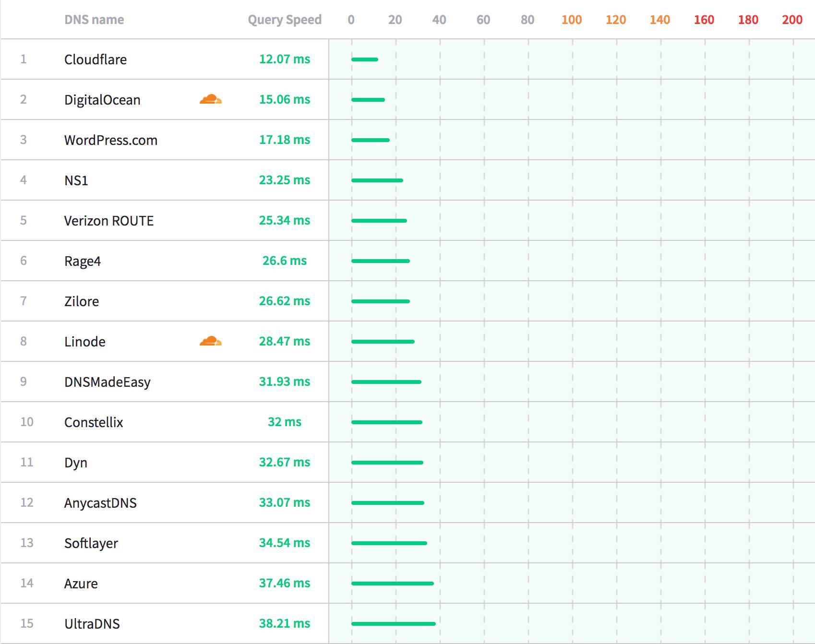Image resolution: width=815 pixels, height=644 pixels.
Task: Sort by the Query Speed header
Action: pyautogui.click(x=284, y=20)
